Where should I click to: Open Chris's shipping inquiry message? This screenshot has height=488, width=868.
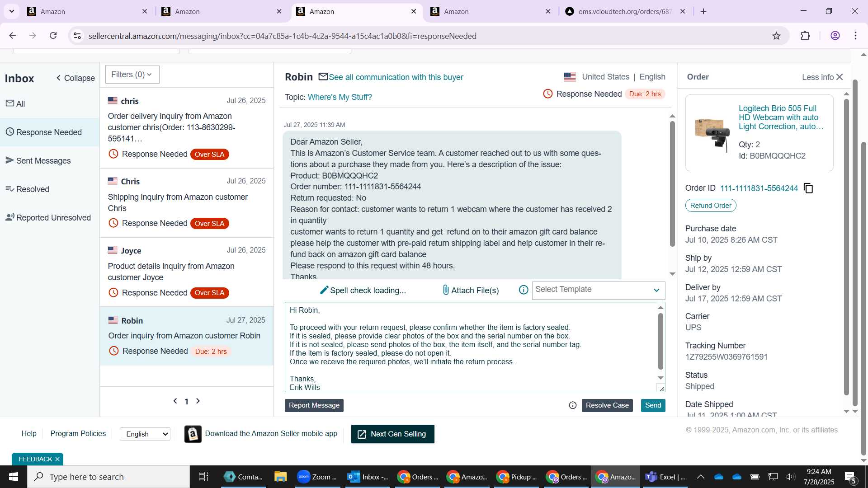tap(187, 203)
